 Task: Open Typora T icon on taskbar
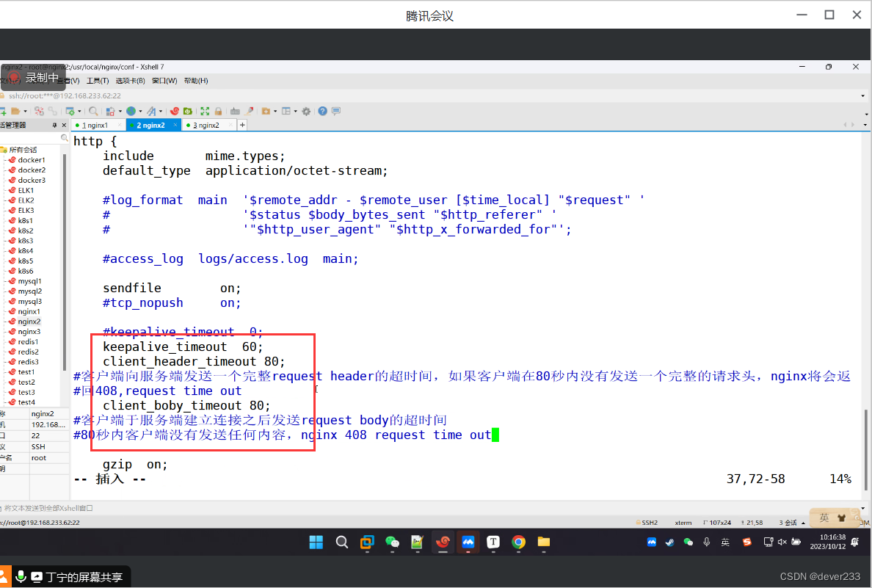[493, 542]
